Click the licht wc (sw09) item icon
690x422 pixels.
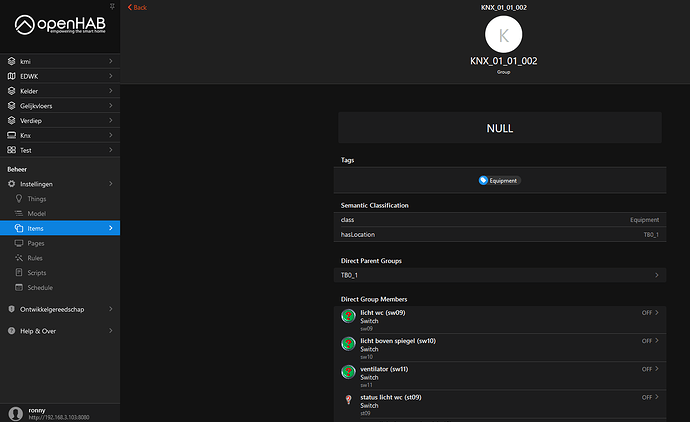pyautogui.click(x=348, y=316)
